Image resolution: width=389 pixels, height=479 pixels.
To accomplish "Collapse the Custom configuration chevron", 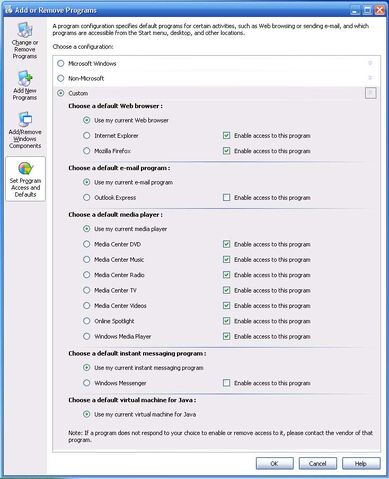I will [x=370, y=93].
